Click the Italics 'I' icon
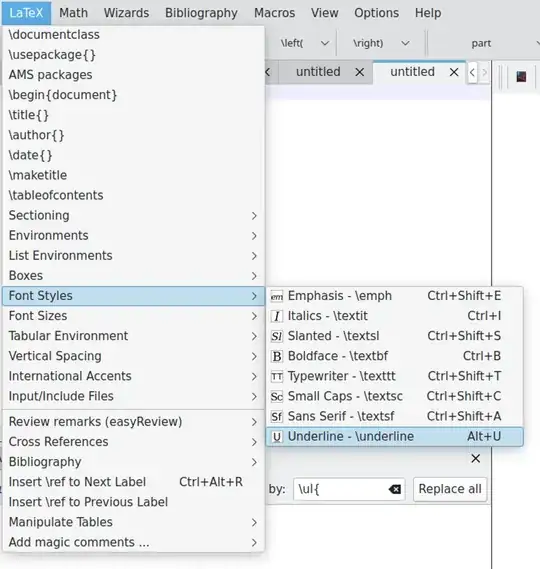 point(277,316)
